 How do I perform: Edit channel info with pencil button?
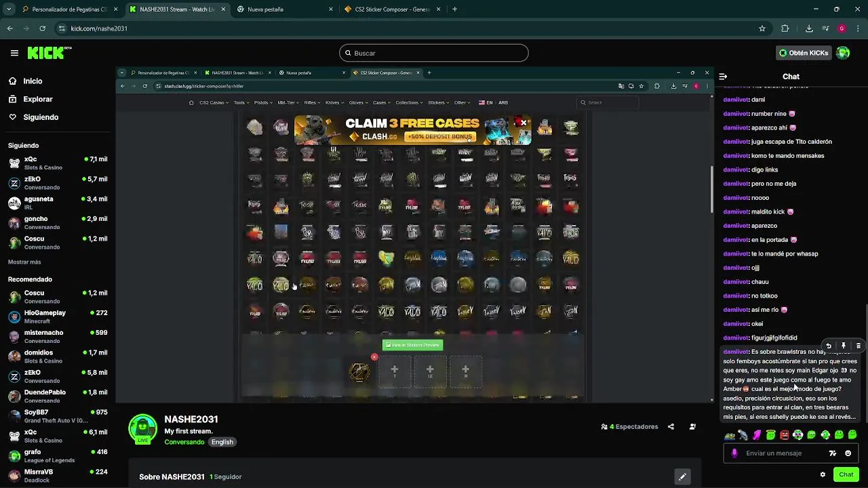[x=682, y=476]
